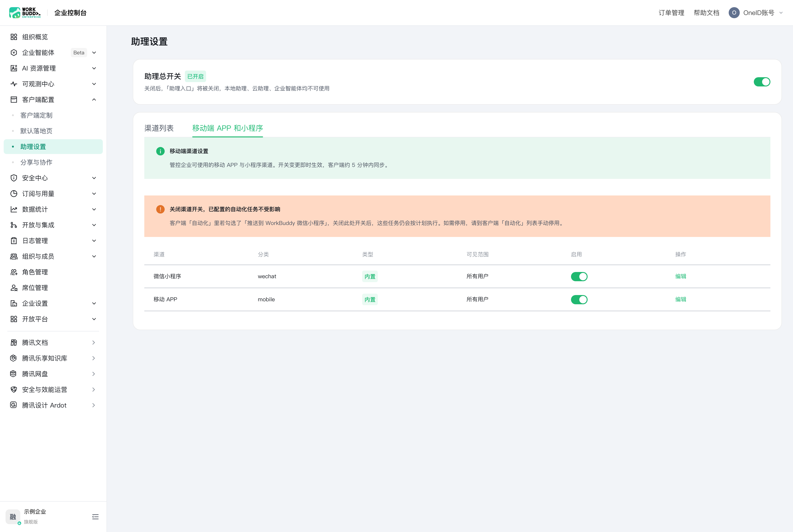Click the 内置 tag in wechat row

(370, 277)
